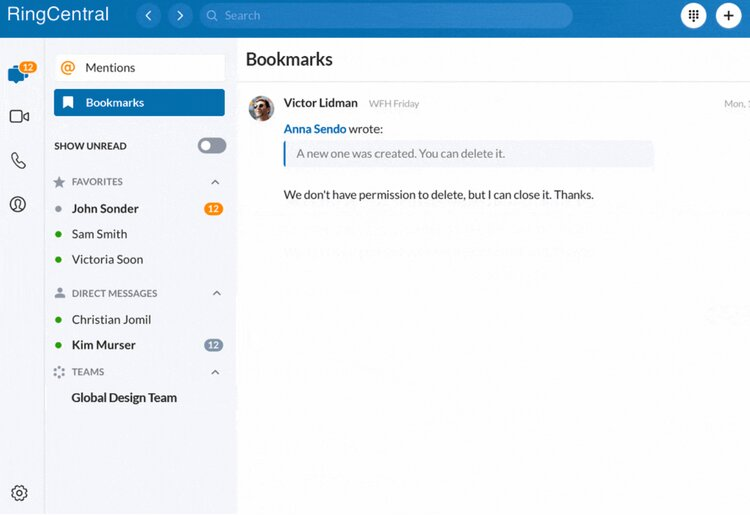Select the Mentions tab
The height and width of the screenshot is (515, 750).
tap(139, 68)
